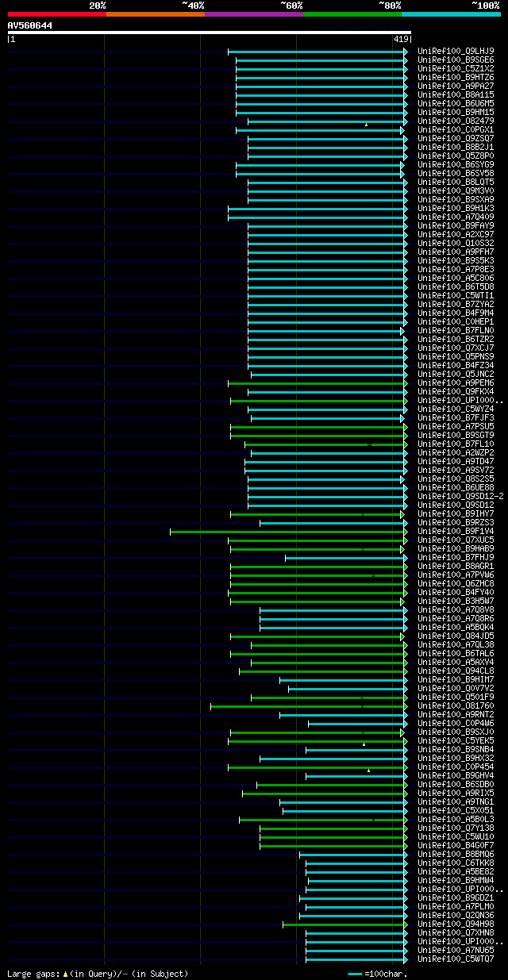
Task: Open hit UniRef100_B9SGE6
Action: [456, 60]
